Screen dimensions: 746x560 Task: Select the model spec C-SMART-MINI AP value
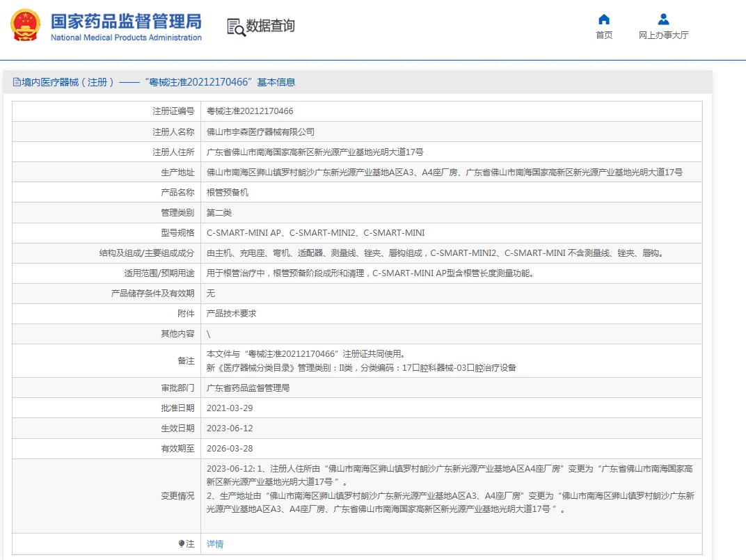click(315, 232)
